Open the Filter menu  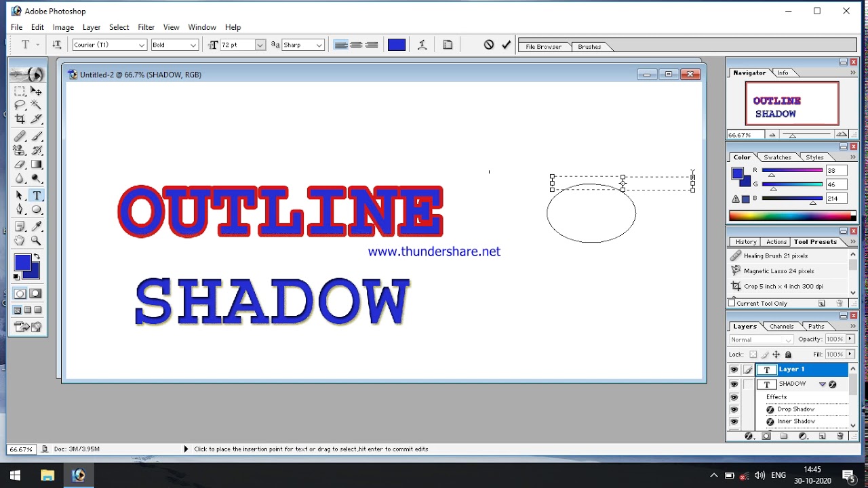click(x=146, y=27)
